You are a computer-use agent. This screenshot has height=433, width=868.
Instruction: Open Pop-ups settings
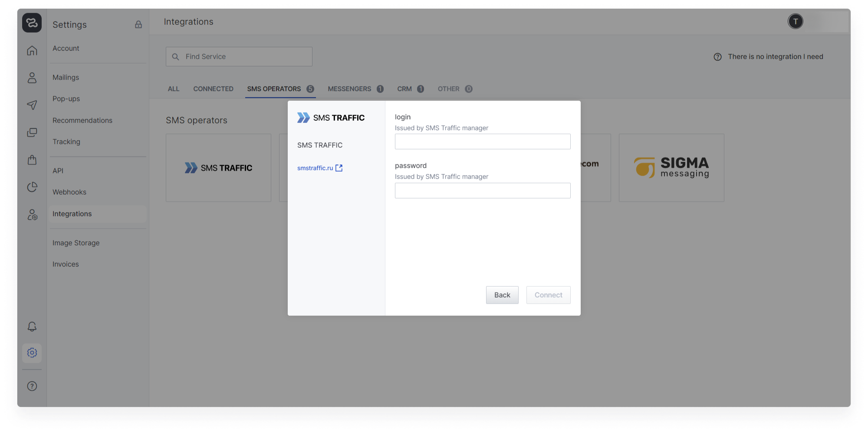click(x=66, y=99)
